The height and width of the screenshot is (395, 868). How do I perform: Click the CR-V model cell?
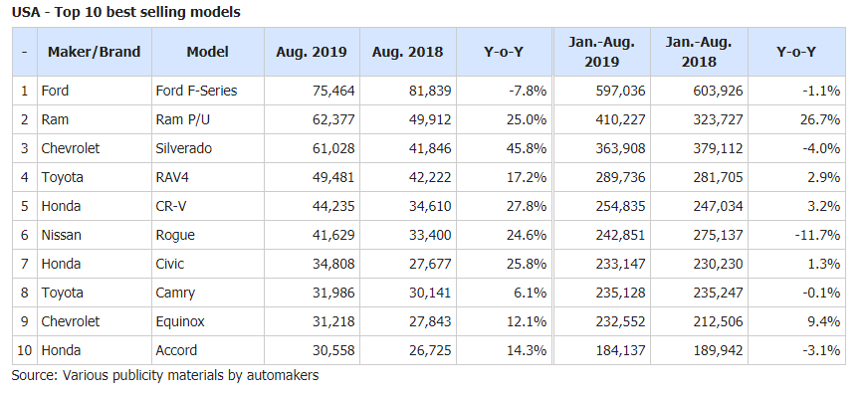pyautogui.click(x=208, y=206)
